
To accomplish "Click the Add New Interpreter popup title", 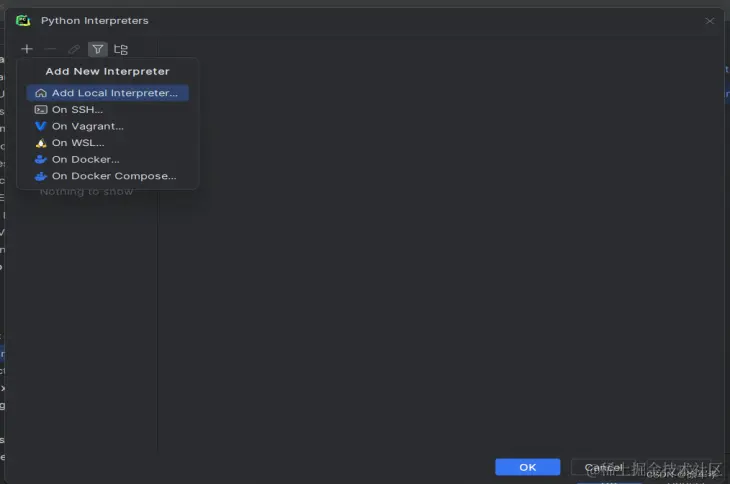I will pyautogui.click(x=108, y=71).
